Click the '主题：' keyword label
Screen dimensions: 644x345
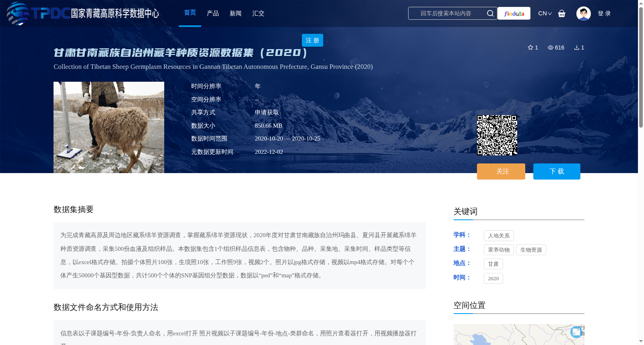coord(462,249)
